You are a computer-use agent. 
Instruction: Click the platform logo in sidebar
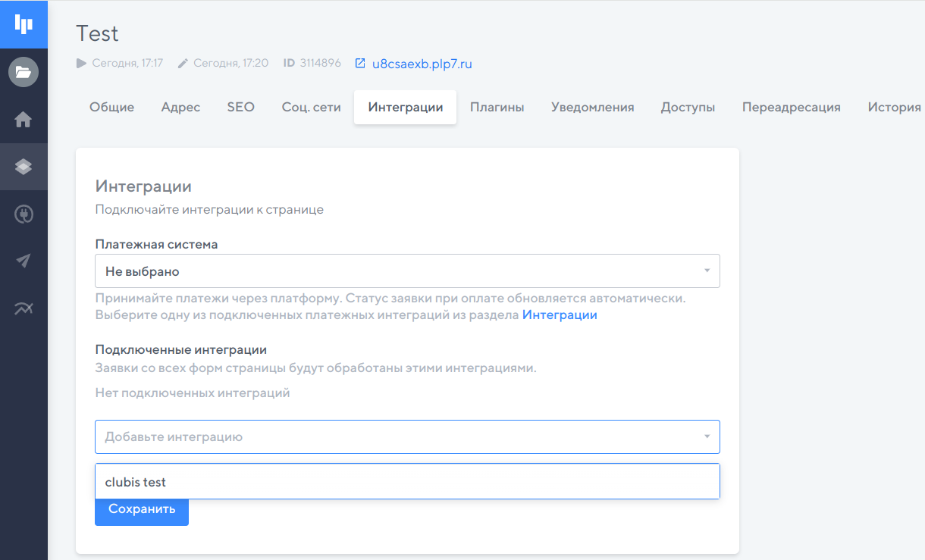tap(24, 24)
